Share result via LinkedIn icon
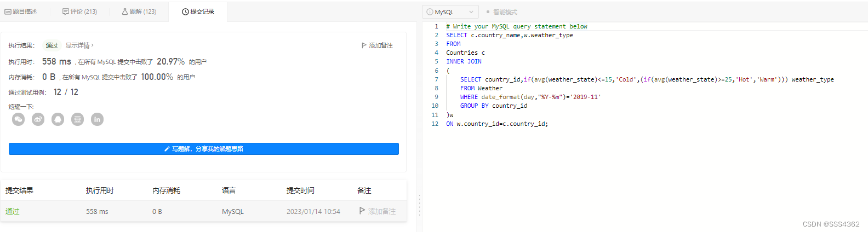This screenshot has width=868, height=232. 98,119
